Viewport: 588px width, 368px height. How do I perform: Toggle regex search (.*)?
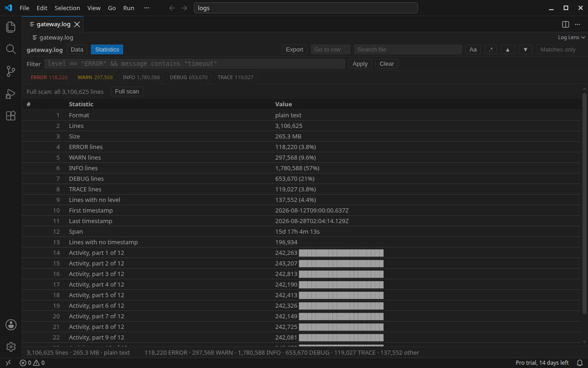click(x=491, y=50)
